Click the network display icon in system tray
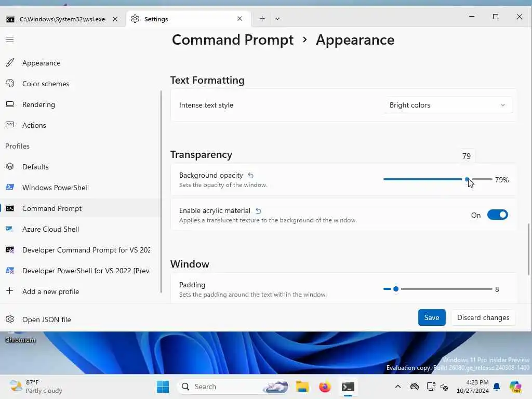The width and height of the screenshot is (532, 399). (x=431, y=387)
